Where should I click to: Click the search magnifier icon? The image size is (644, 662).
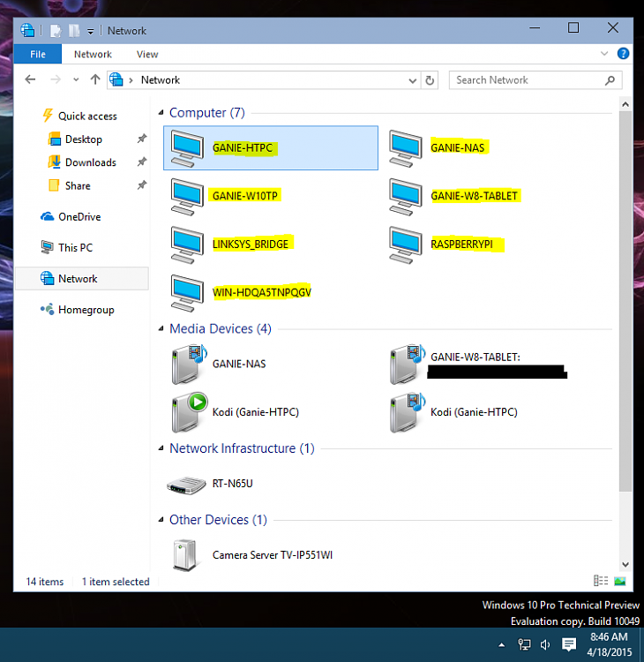[610, 80]
